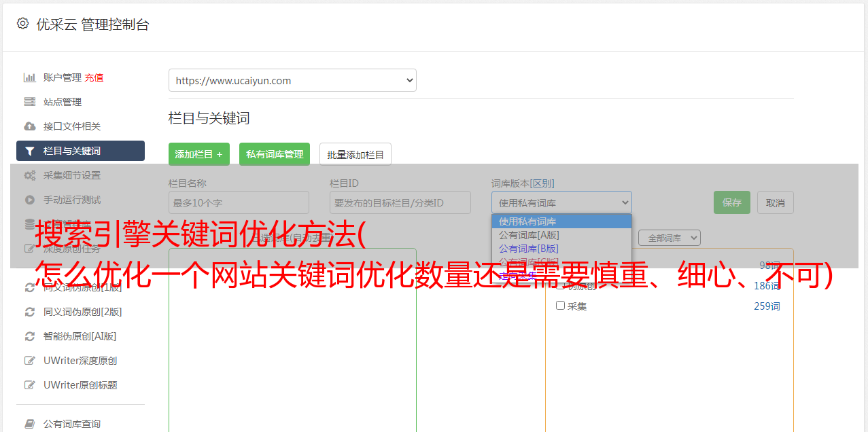This screenshot has width=868, height=432.
Task: Click the book icon for 公有词库查询
Action: (30, 424)
